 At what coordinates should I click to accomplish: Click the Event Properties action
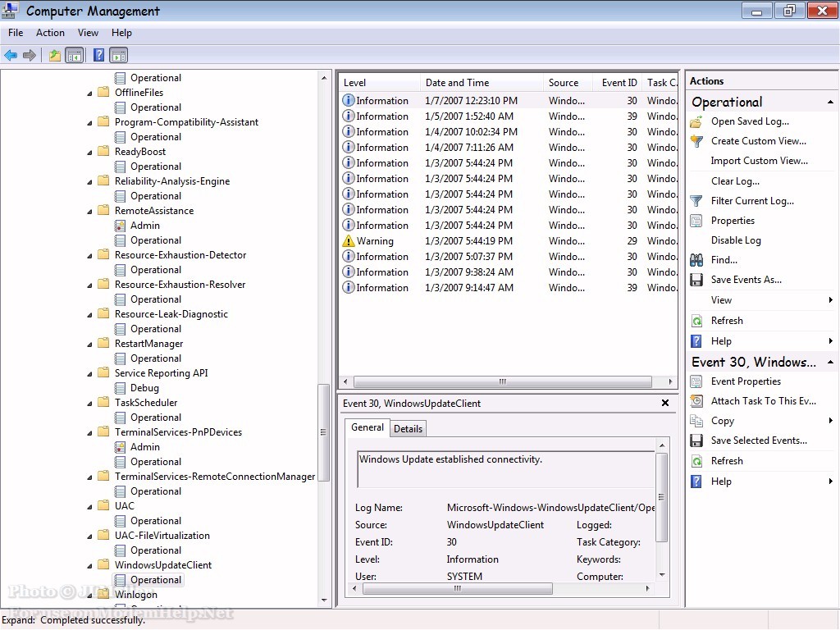(x=746, y=381)
